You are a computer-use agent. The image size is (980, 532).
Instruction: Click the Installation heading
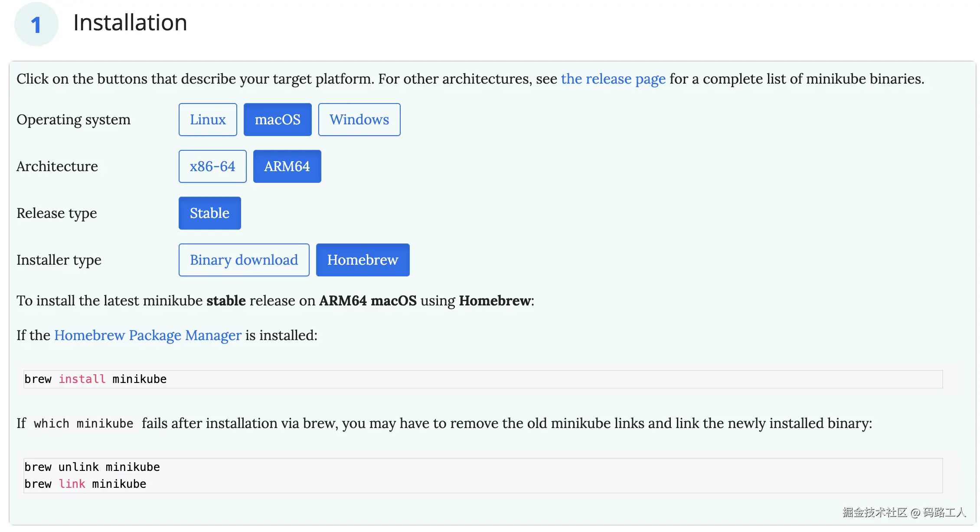(x=130, y=23)
